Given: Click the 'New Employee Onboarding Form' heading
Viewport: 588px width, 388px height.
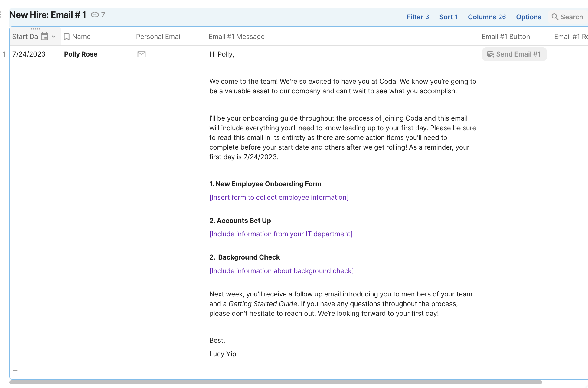Looking at the screenshot, I should tap(268, 184).
